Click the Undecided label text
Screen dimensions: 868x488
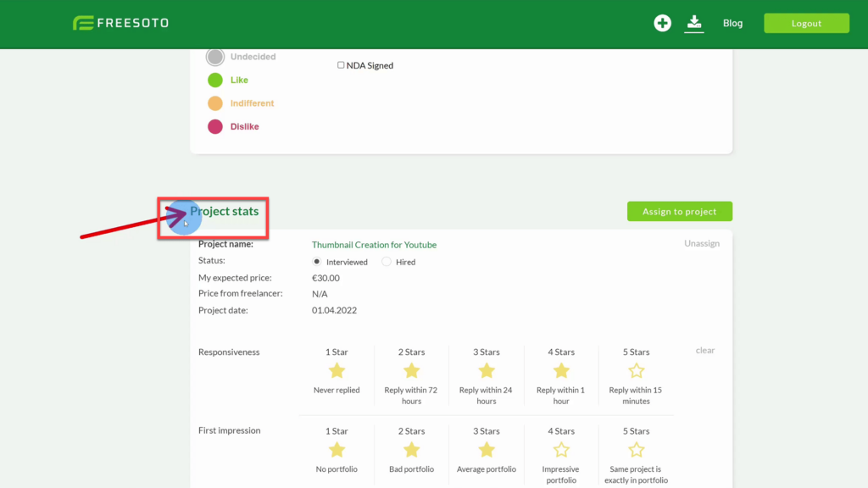click(253, 57)
